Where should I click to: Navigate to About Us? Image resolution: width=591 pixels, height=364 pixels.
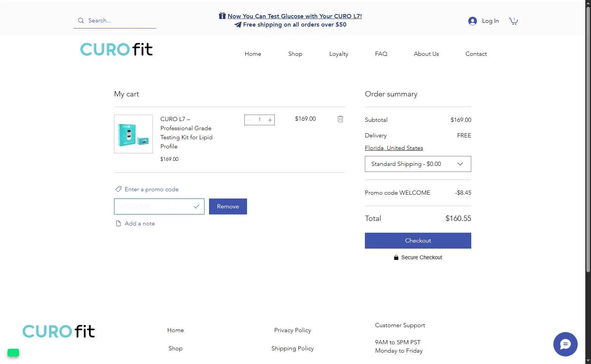pos(426,54)
